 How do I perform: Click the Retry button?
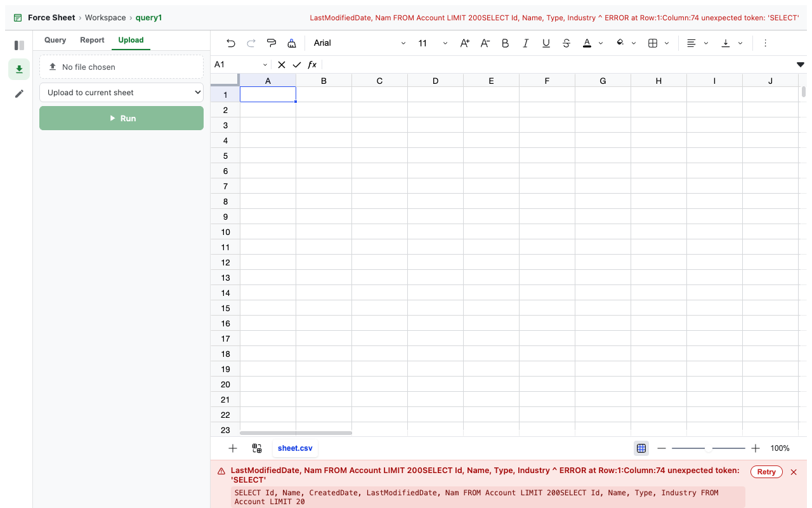pyautogui.click(x=766, y=472)
